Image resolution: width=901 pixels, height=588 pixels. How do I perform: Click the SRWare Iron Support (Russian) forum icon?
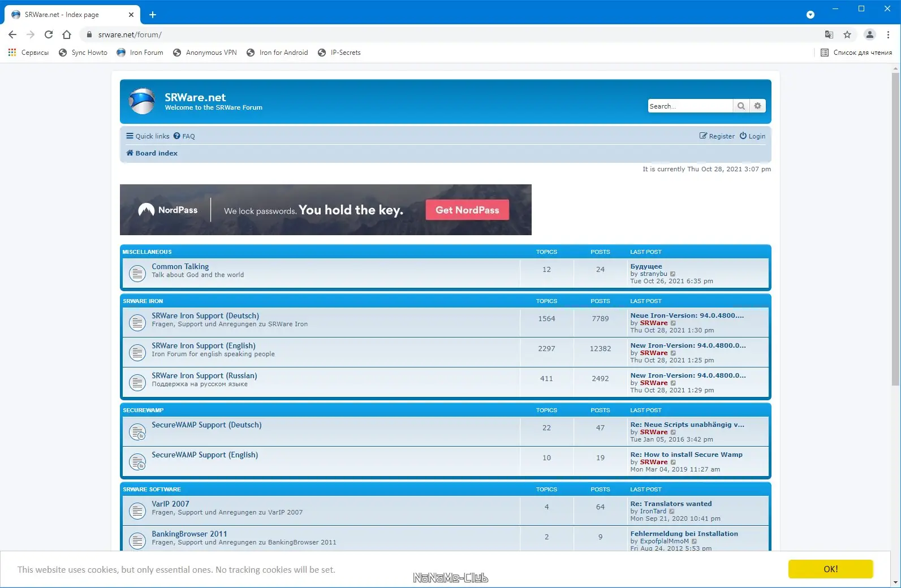click(137, 383)
